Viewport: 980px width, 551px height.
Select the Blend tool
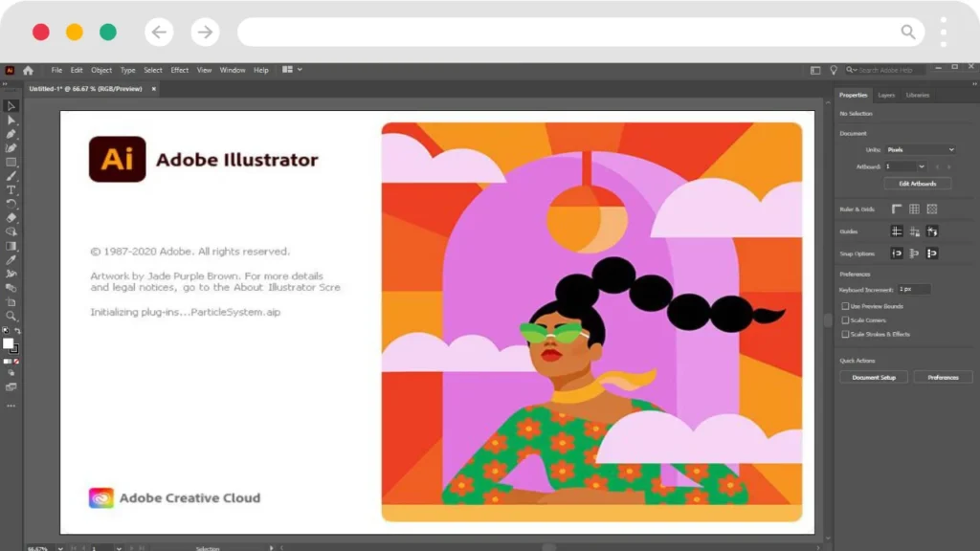click(11, 288)
